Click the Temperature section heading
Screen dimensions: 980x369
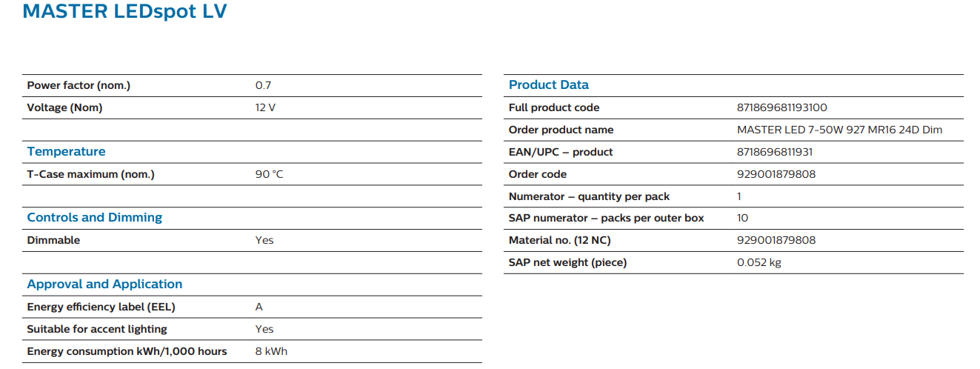(x=66, y=152)
